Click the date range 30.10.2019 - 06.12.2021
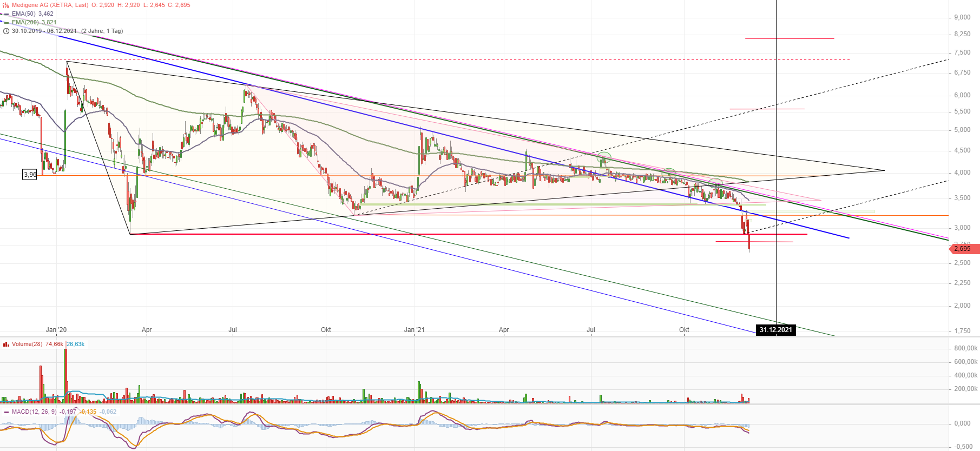 pyautogui.click(x=44, y=31)
